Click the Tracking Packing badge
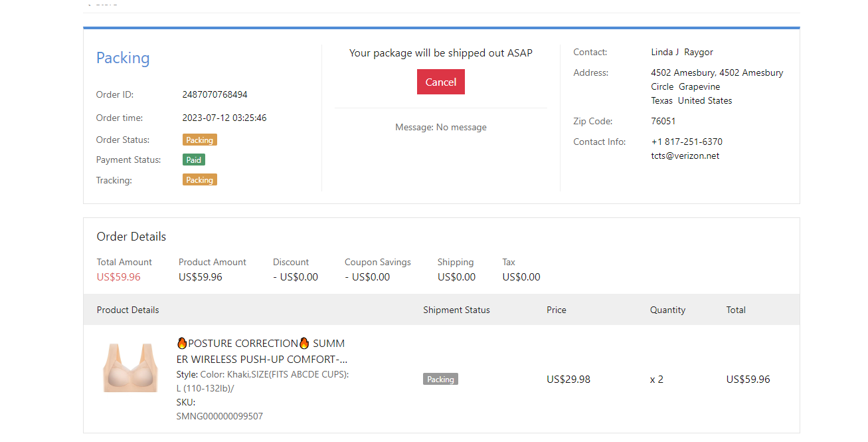 (x=199, y=180)
